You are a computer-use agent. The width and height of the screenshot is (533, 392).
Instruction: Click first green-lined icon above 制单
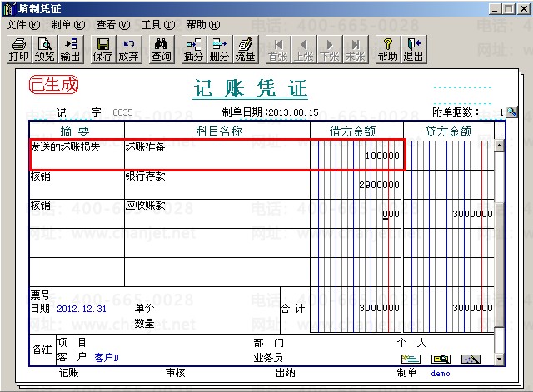(x=411, y=359)
